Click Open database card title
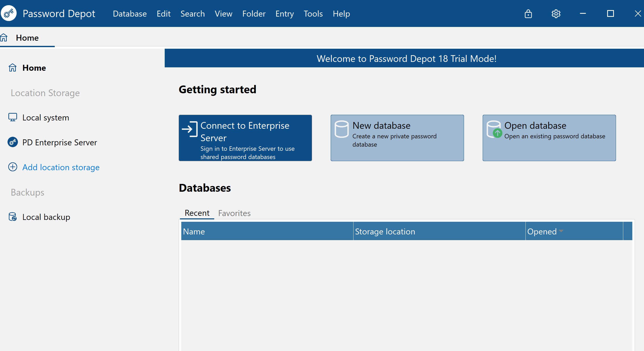Screen dimensions: 644x351 click(x=535, y=125)
